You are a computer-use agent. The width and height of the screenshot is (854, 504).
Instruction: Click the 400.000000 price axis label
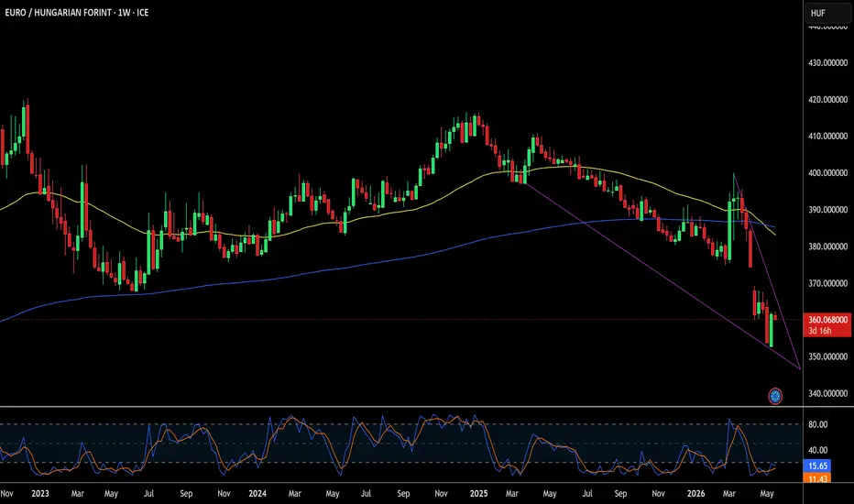[827, 172]
